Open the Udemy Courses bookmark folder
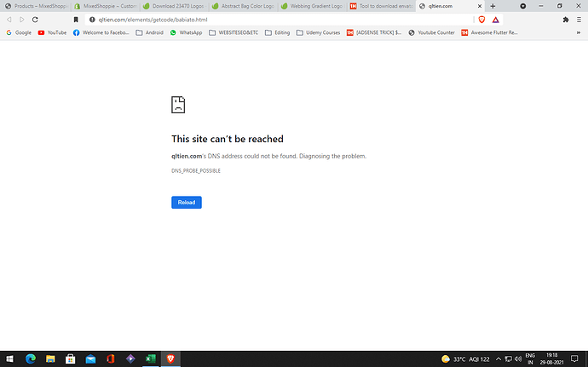 pos(319,32)
